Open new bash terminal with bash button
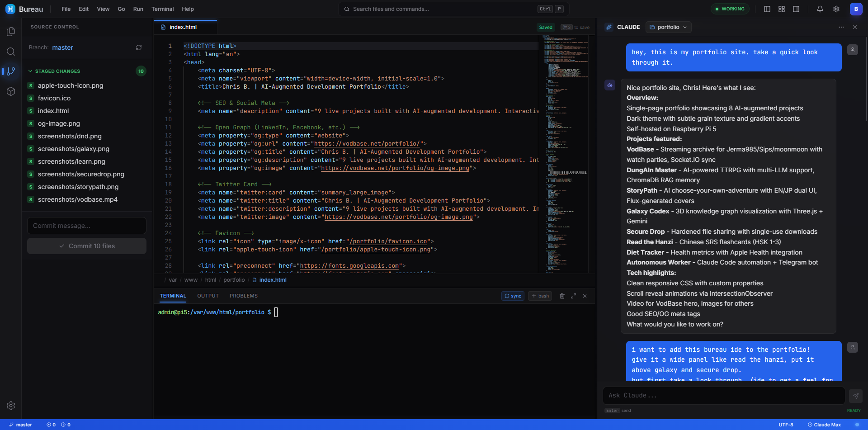868x430 pixels. click(540, 296)
